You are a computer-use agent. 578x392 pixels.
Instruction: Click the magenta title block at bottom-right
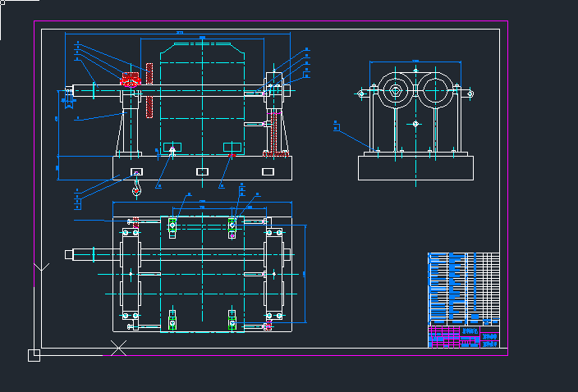point(463,336)
